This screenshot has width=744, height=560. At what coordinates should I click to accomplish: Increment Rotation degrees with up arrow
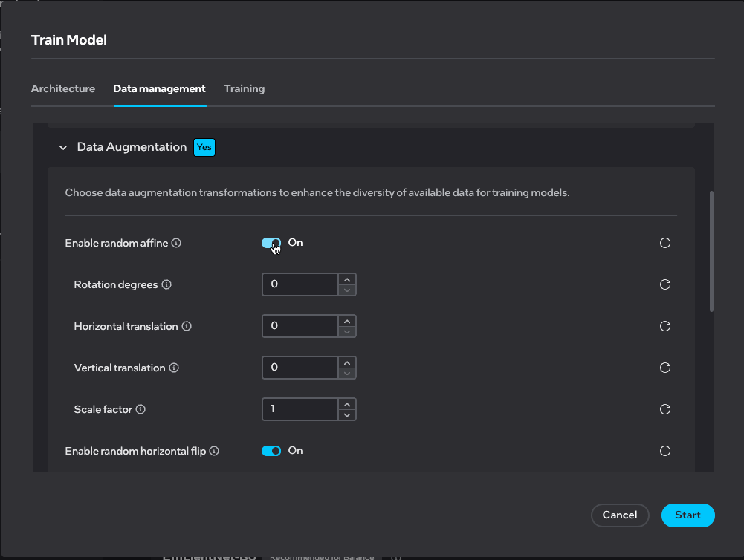pos(347,279)
